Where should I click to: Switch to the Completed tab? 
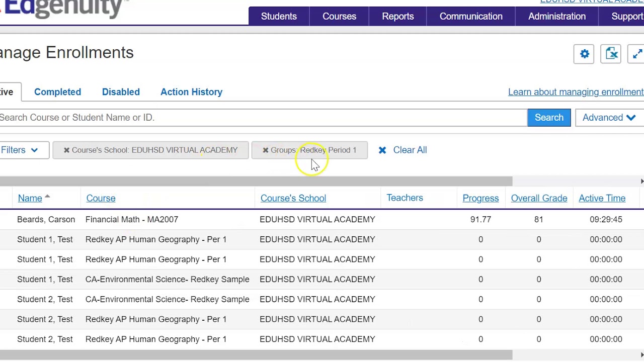tap(57, 92)
